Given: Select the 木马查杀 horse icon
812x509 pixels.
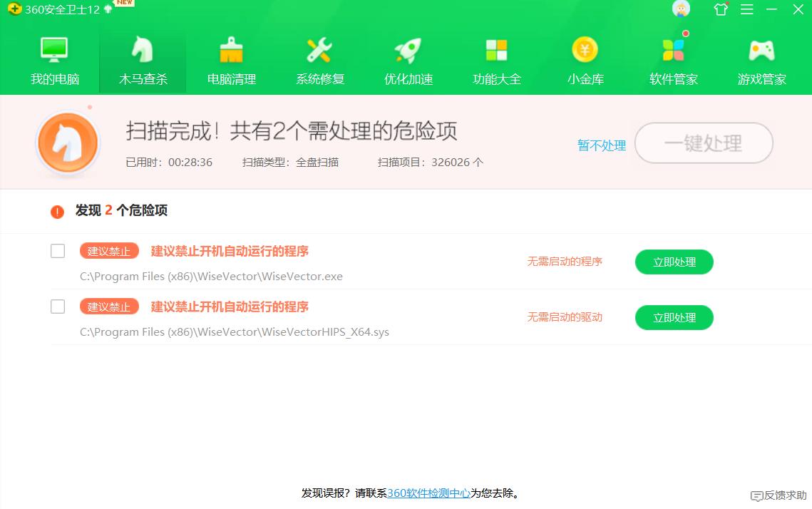Looking at the screenshot, I should (x=143, y=50).
